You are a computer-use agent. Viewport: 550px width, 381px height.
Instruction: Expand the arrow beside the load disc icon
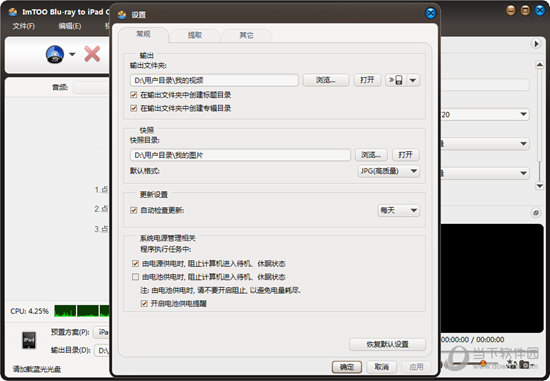coord(72,54)
